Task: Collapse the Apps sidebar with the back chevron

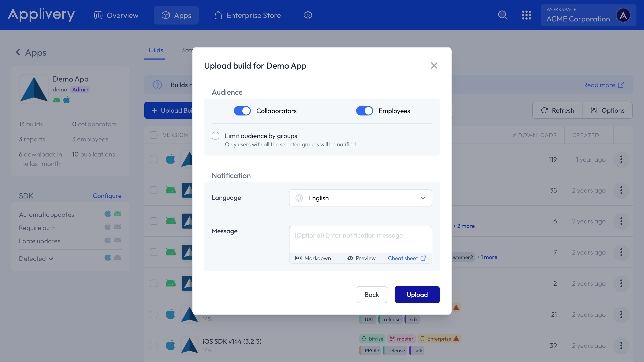Action: 18,52
